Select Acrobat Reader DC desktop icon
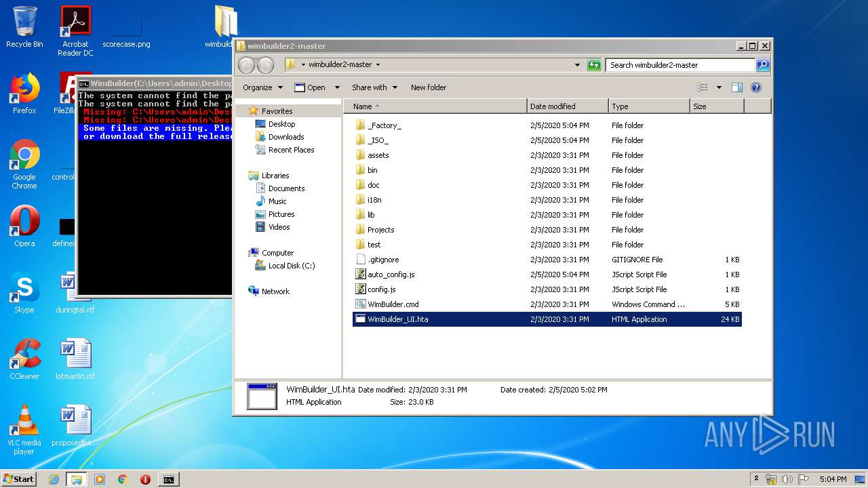Viewport: 868px width, 488px height. click(x=75, y=31)
